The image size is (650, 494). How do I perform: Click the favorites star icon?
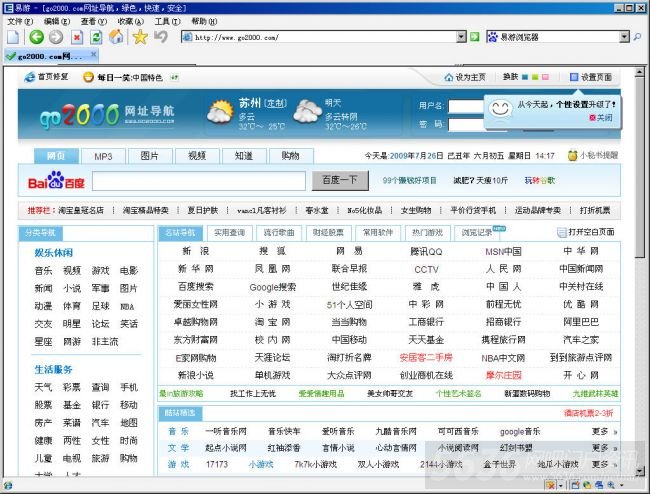click(140, 37)
